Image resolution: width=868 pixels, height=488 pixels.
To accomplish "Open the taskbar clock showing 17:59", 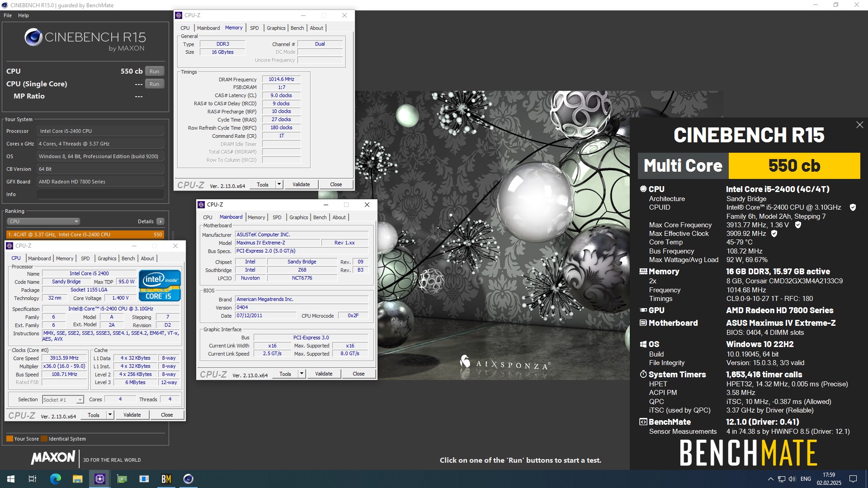I will [x=829, y=479].
